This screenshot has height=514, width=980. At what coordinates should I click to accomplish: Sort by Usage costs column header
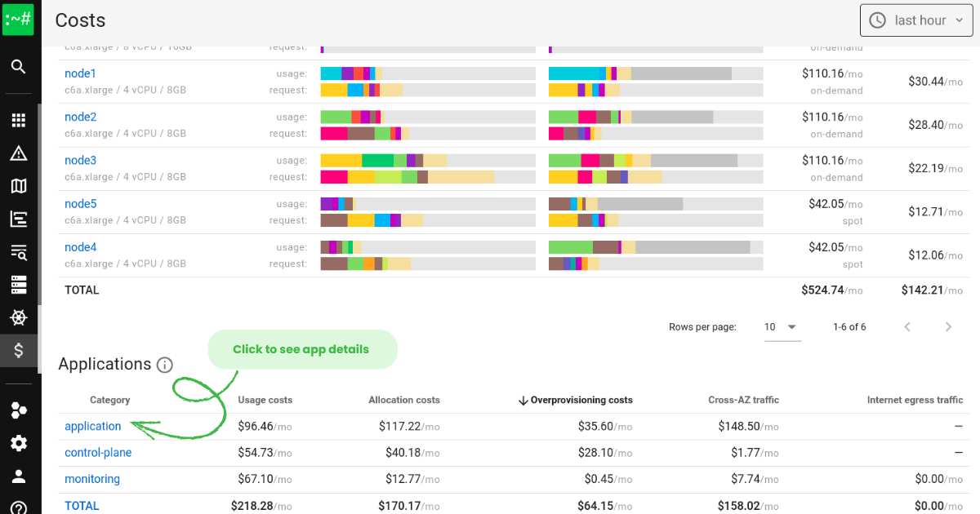click(265, 400)
